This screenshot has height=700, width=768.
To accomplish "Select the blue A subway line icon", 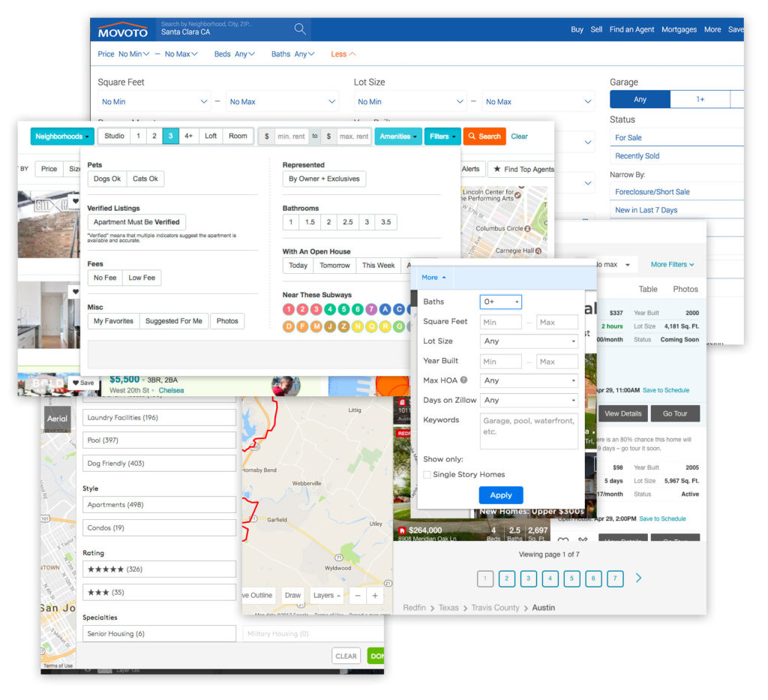I will pos(385,309).
